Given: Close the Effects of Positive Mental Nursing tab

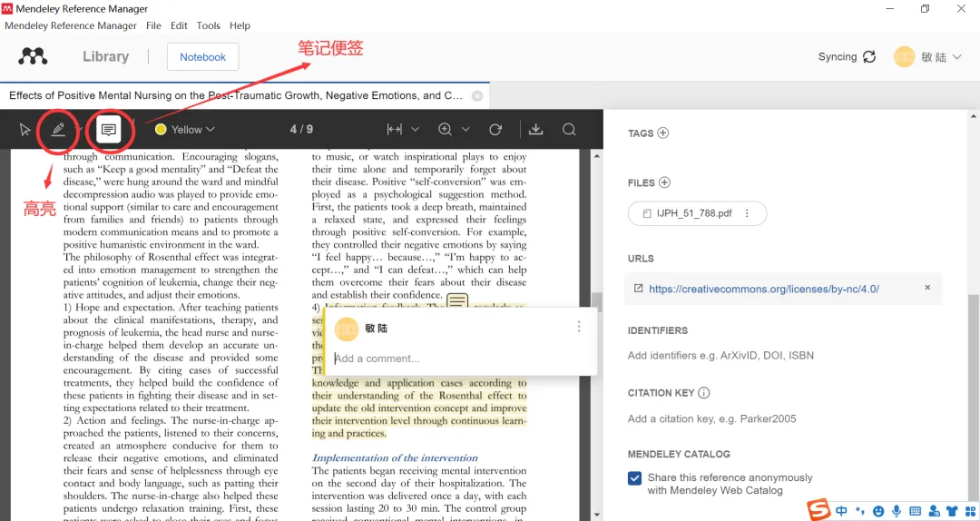Looking at the screenshot, I should [x=477, y=95].
